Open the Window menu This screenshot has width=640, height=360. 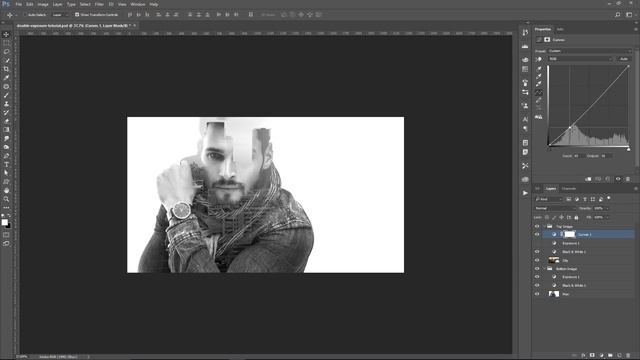(138, 4)
